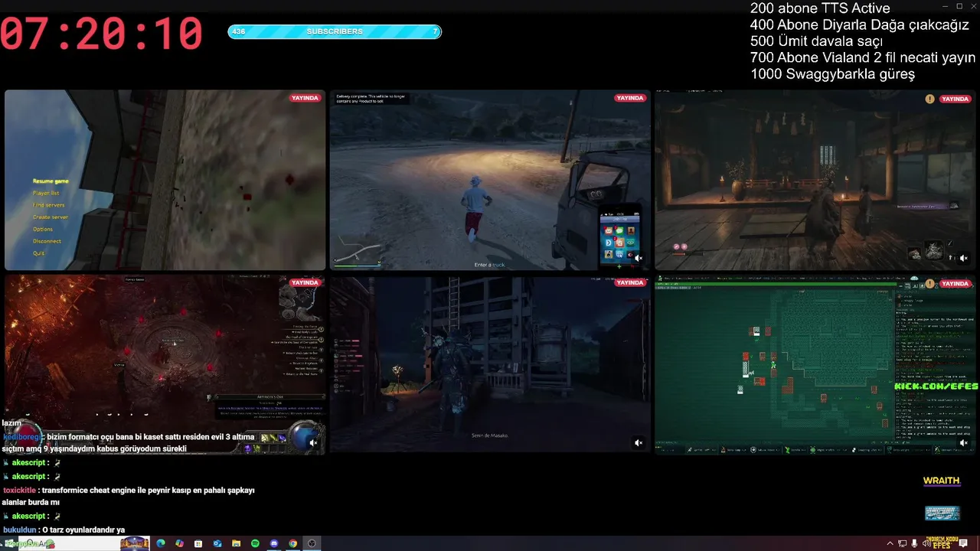Click YAYINDA badge on Masako night tile
Image resolution: width=980 pixels, height=551 pixels.
[x=630, y=282]
